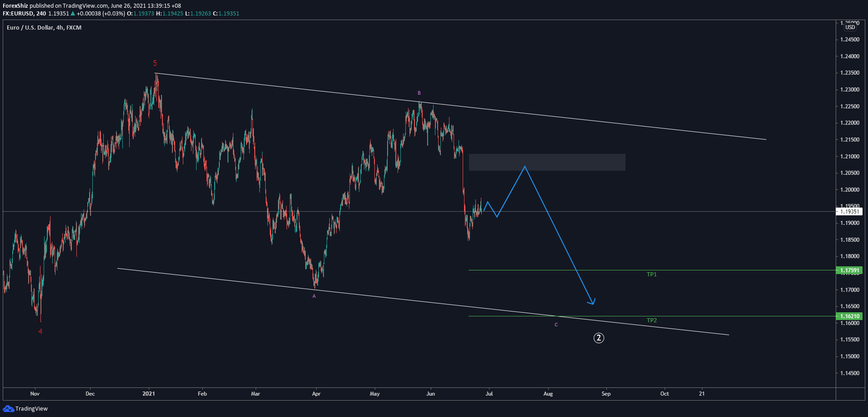Click the Feb label on time axis
868x417 pixels.
202,394
